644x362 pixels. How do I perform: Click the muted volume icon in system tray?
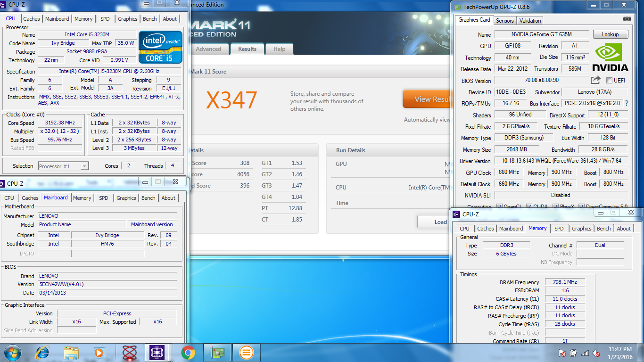click(x=596, y=353)
